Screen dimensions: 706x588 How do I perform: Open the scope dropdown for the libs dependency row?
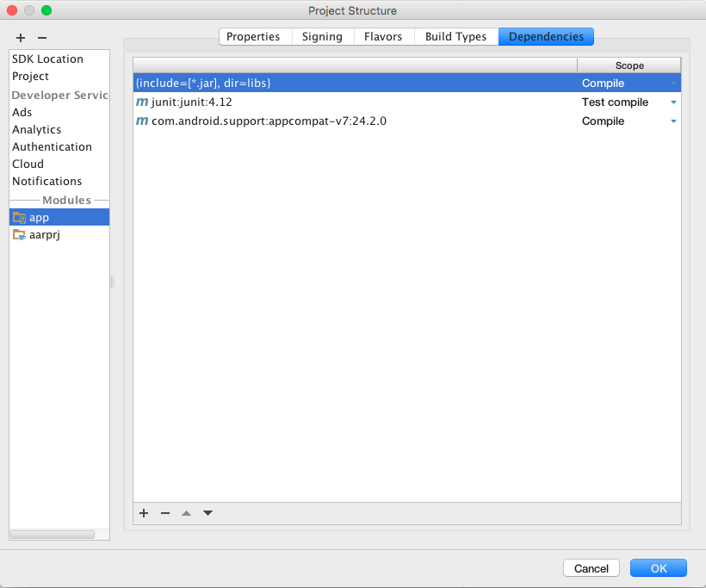point(673,84)
